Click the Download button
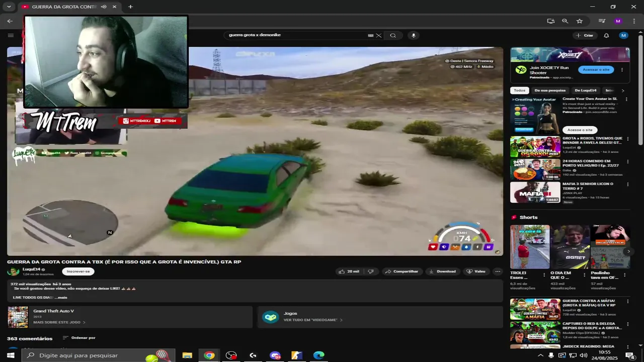The width and height of the screenshot is (644, 362). (x=442, y=271)
